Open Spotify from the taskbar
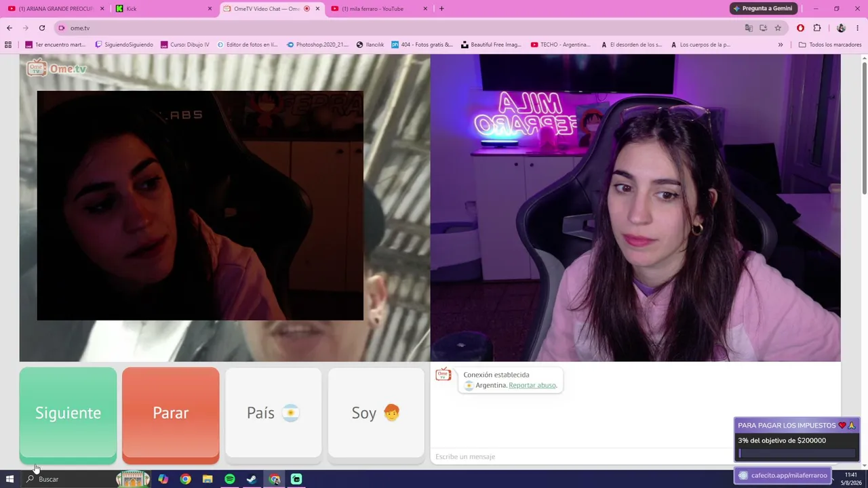 click(230, 479)
